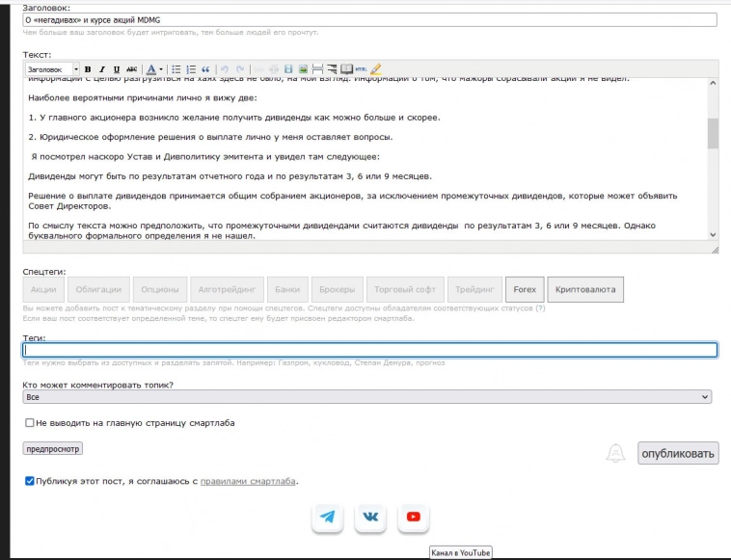Image resolution: width=731 pixels, height=560 pixels.
Task: Click the editor resize handle corner
Action: click(x=716, y=251)
